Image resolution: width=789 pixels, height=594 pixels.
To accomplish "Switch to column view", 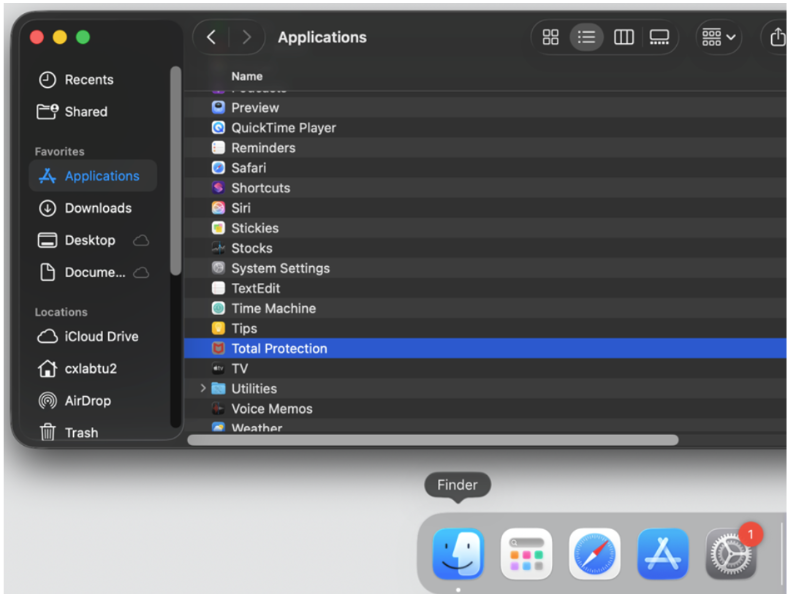I will click(623, 37).
